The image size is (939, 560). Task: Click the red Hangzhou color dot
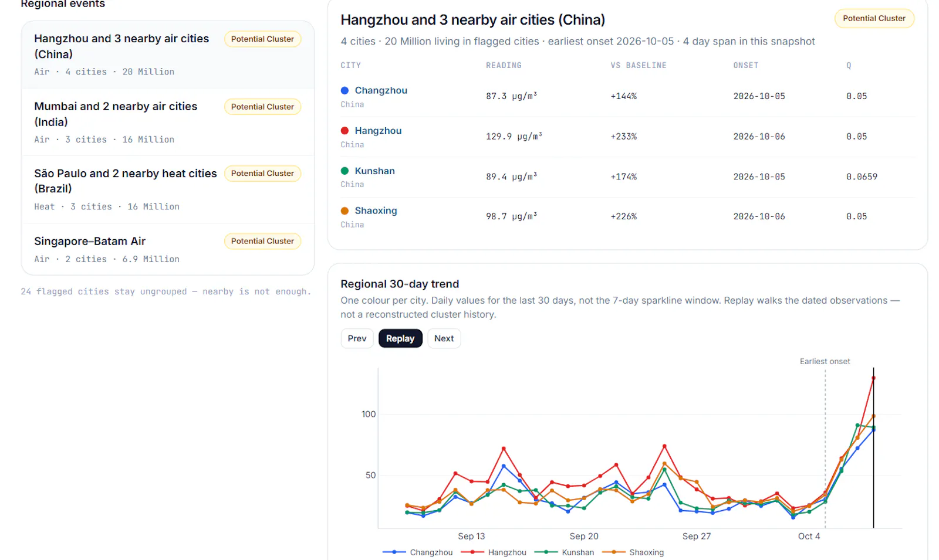344,131
